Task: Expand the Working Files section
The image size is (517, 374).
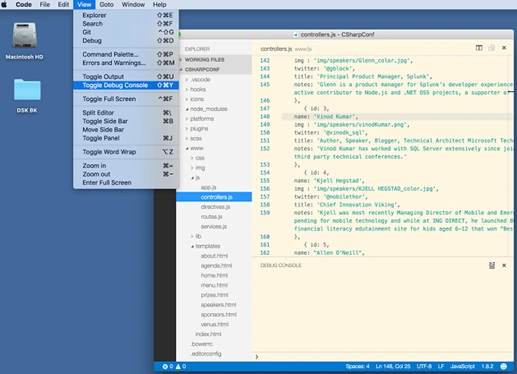Action: pyautogui.click(x=214, y=60)
